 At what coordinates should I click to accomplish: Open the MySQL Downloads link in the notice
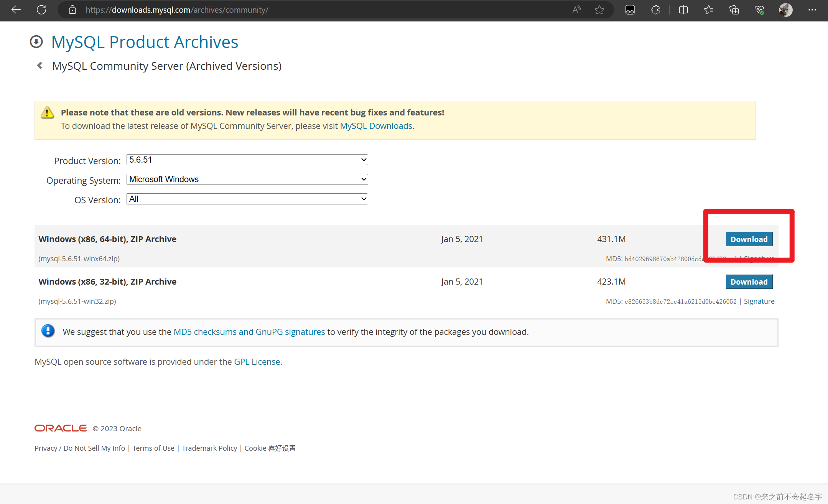pos(376,126)
